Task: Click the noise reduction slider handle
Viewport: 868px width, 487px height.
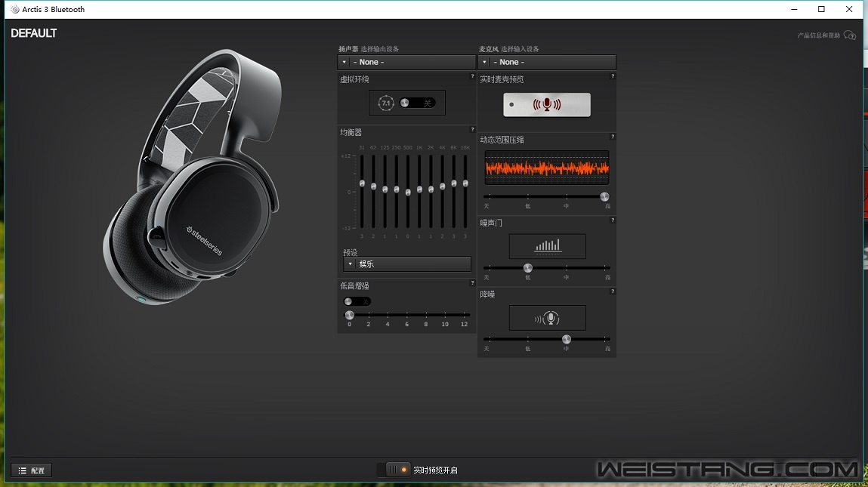Action: tap(567, 339)
